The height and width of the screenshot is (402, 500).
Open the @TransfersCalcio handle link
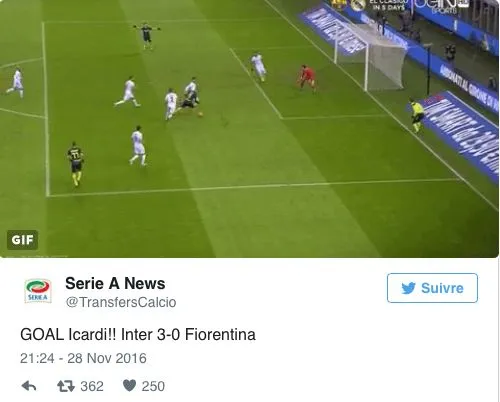point(121,302)
